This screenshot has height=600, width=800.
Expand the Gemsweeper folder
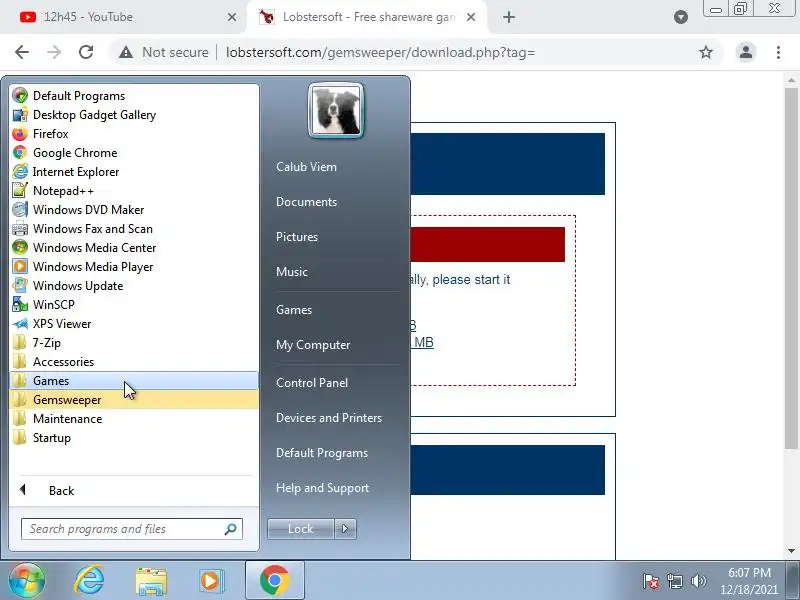(x=134, y=400)
